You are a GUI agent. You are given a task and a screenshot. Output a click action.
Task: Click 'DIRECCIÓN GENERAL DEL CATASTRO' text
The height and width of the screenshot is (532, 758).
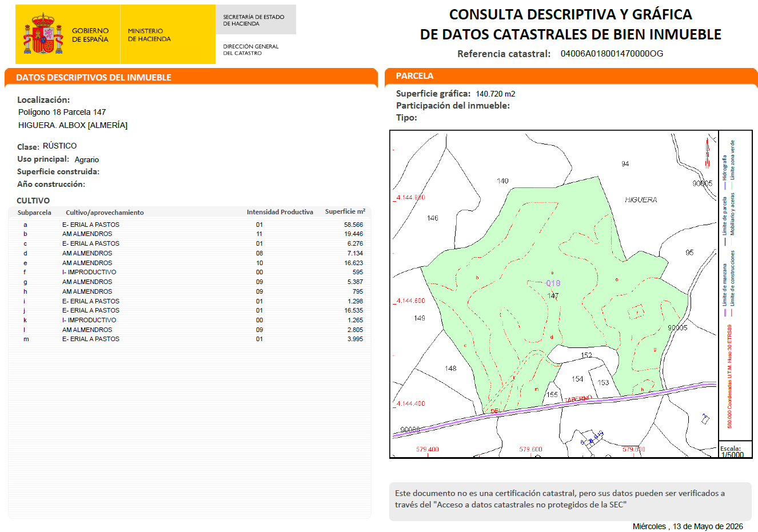click(x=251, y=50)
